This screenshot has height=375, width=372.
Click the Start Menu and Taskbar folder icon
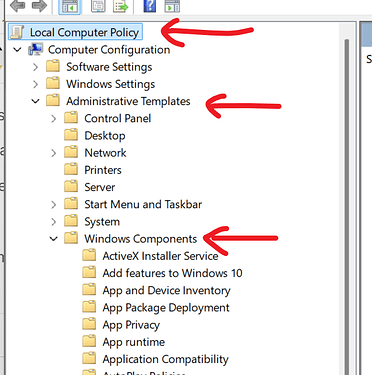tap(71, 204)
